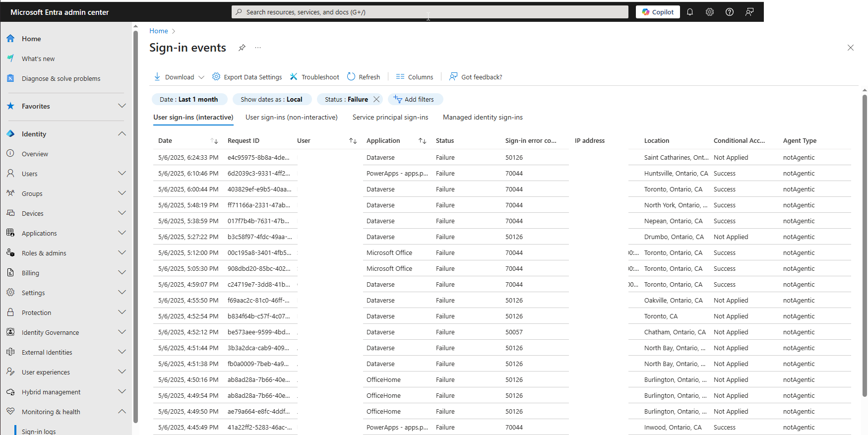Screen dimensions: 868x435
Task: Click the Hybrid management icon
Action: tap(10, 391)
